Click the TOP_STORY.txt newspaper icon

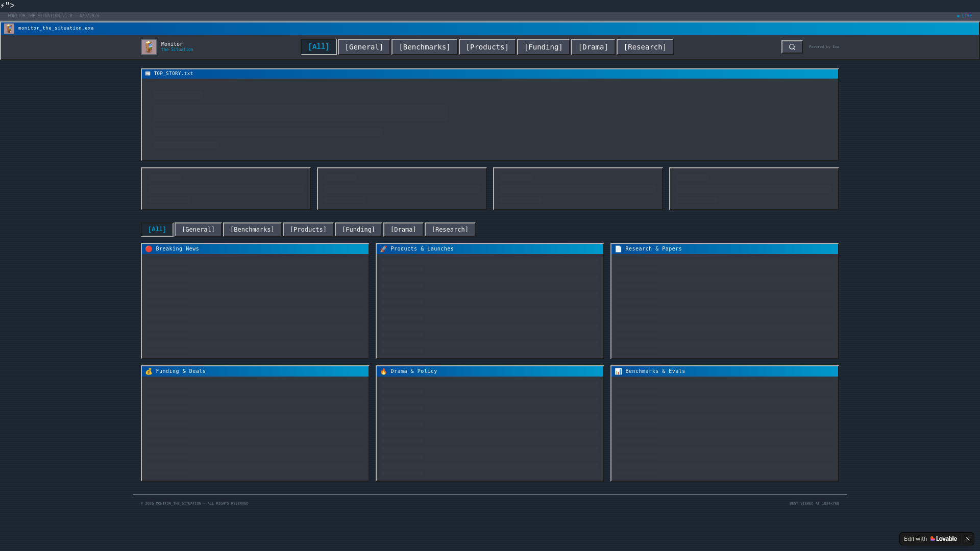148,73
